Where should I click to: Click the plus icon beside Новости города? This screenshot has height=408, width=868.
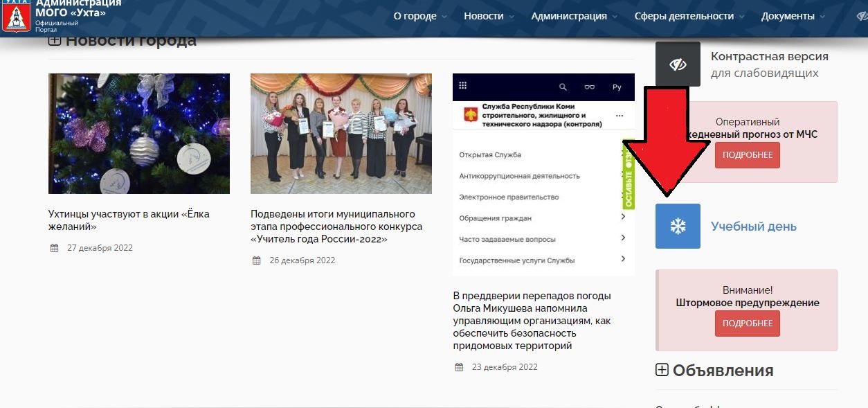pyautogui.click(x=55, y=41)
